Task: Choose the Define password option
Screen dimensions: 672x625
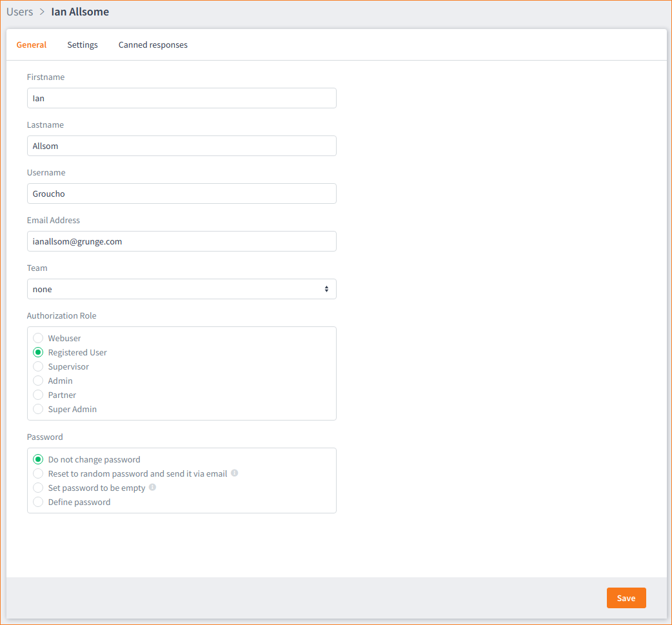Action: 37,502
